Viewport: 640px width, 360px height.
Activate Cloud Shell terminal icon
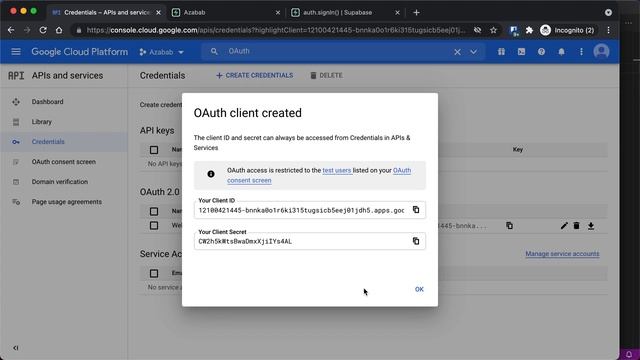coord(521,52)
